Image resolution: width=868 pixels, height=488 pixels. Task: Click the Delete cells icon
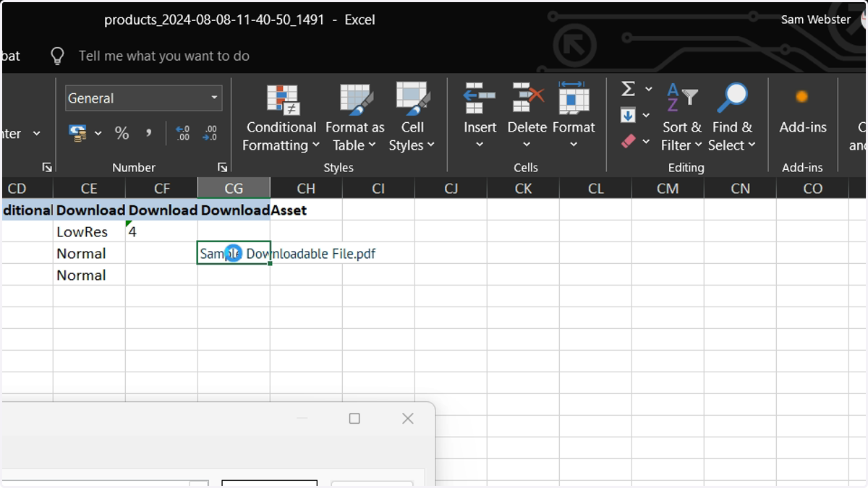527,99
